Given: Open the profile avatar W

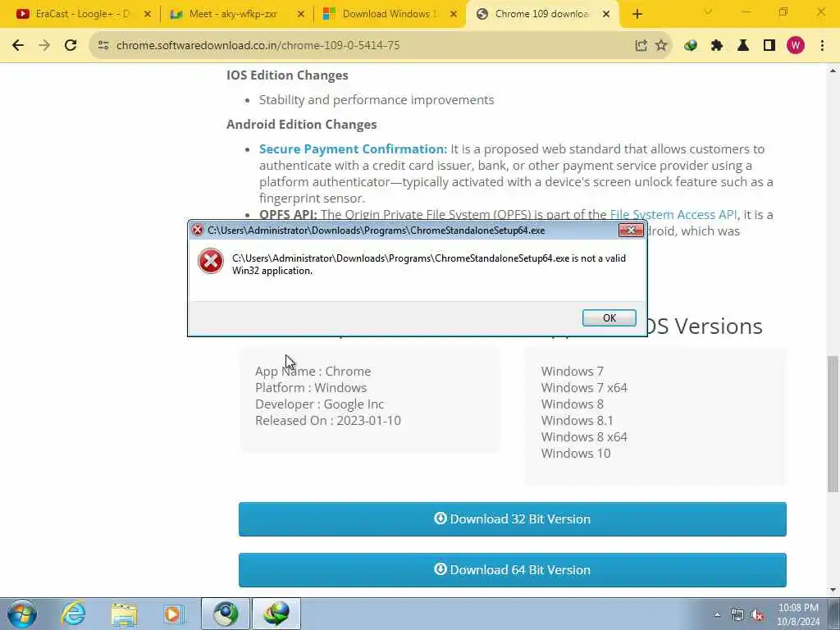Looking at the screenshot, I should tap(796, 46).
